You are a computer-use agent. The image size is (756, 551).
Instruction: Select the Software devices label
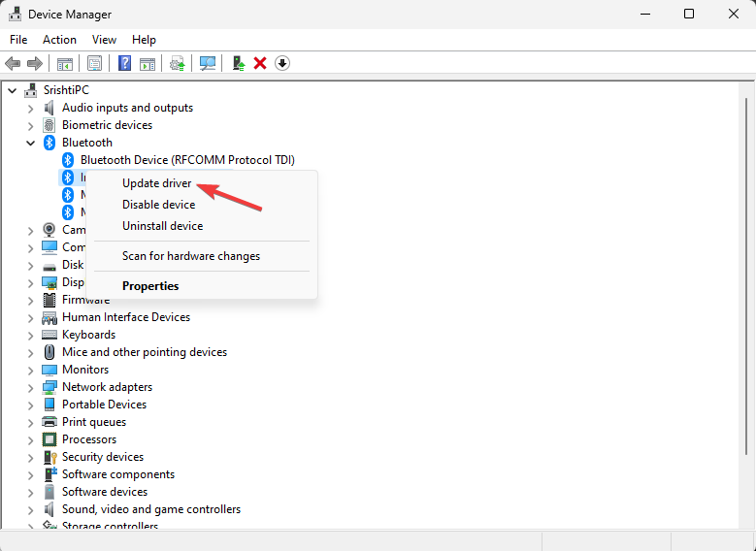[105, 492]
